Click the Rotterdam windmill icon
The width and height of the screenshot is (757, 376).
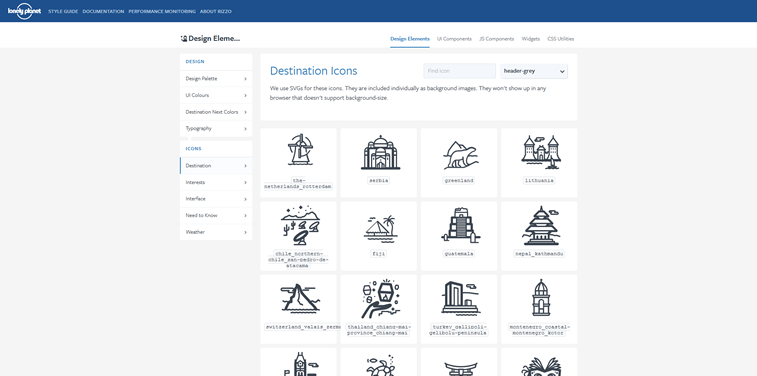[300, 150]
